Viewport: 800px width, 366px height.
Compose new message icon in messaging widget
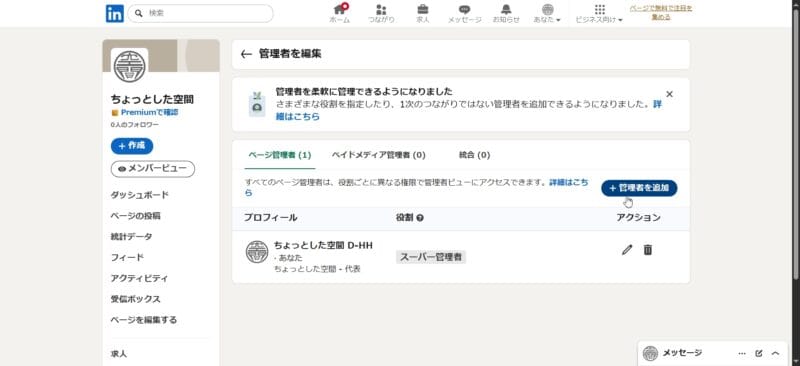pos(759,353)
